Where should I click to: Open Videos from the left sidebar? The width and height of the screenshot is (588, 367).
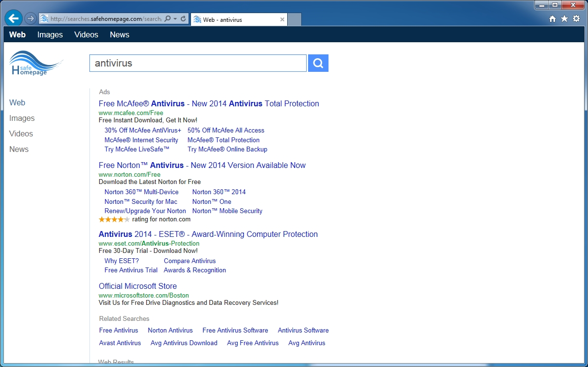(x=21, y=133)
